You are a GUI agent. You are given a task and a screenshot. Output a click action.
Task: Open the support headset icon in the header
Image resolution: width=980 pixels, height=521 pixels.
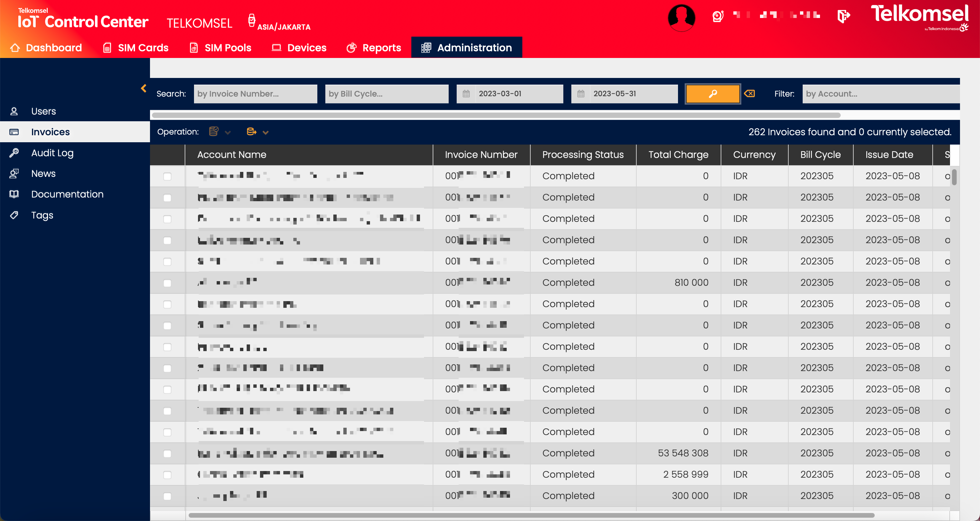(717, 16)
